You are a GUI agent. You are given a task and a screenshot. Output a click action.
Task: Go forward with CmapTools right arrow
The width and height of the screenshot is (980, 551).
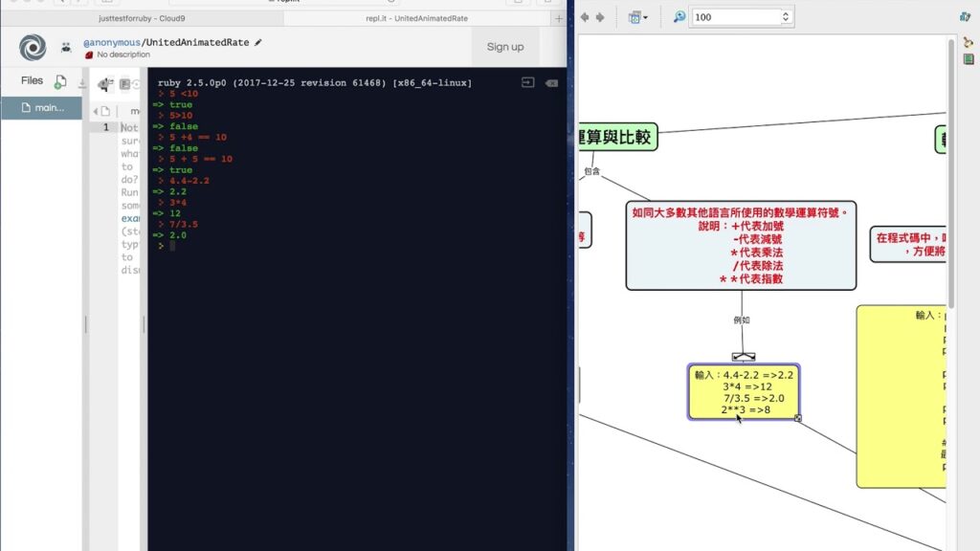point(600,17)
